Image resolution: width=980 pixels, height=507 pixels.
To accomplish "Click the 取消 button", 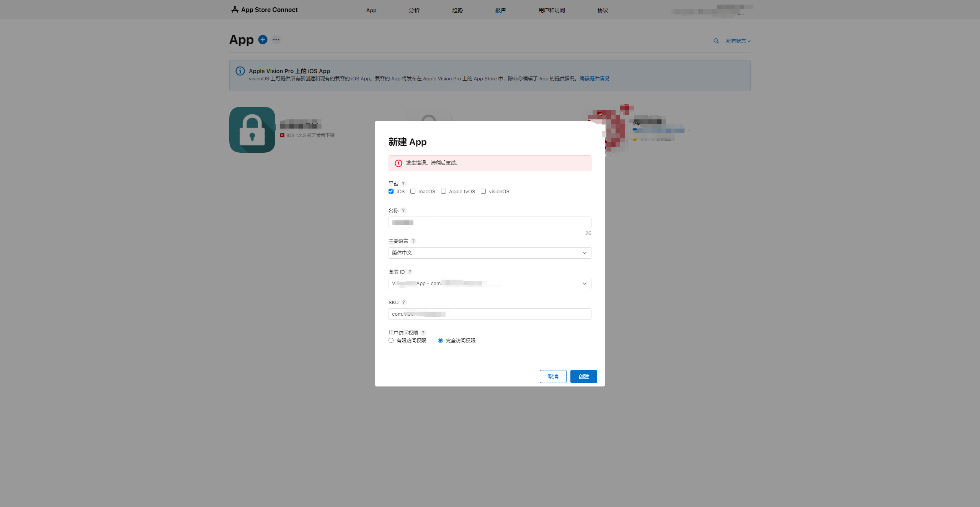I will click(553, 377).
